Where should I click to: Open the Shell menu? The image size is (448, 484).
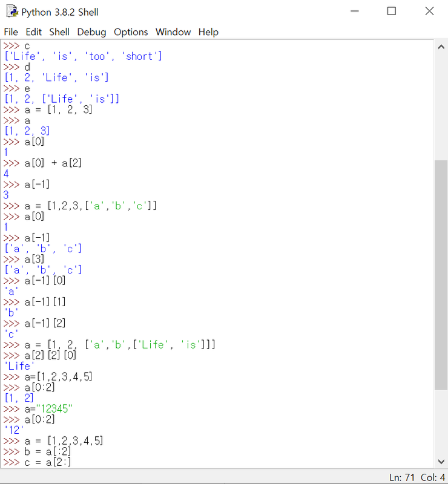[x=59, y=32]
